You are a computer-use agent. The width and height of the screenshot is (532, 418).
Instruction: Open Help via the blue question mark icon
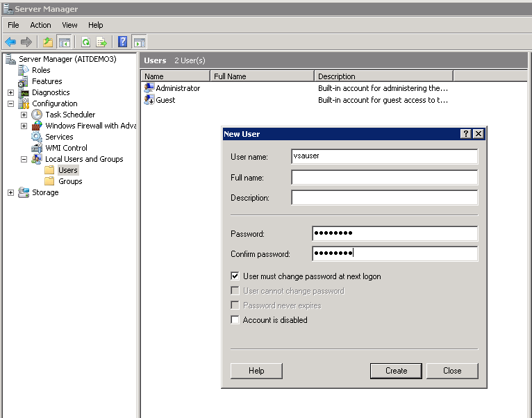click(123, 42)
